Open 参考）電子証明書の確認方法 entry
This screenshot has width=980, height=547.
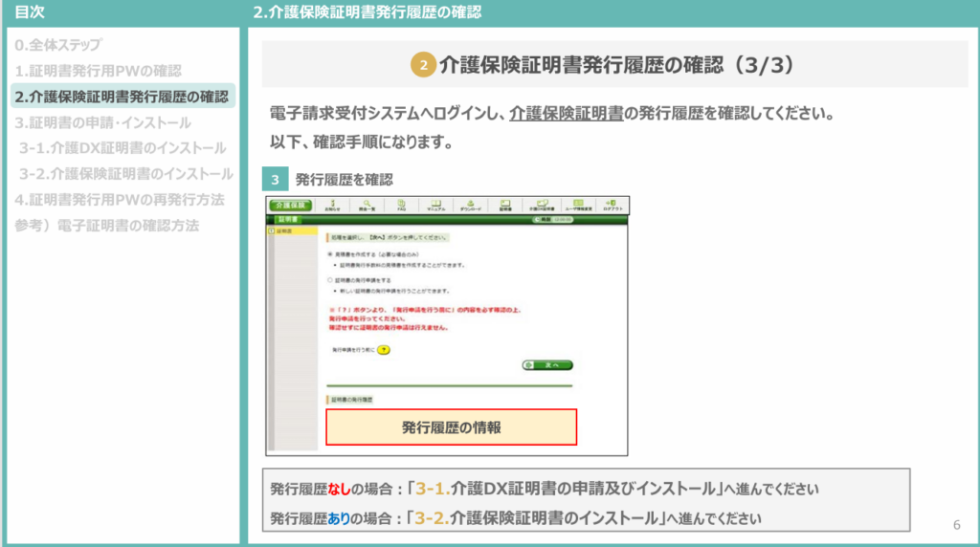click(x=107, y=226)
